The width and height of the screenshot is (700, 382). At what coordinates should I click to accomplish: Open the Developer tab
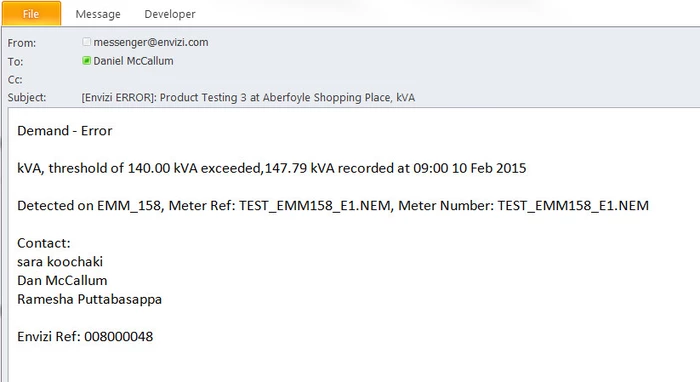[170, 14]
